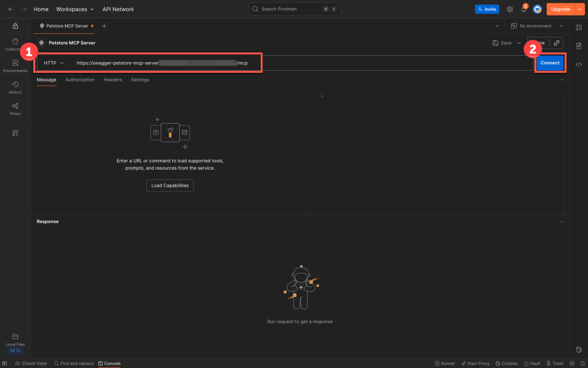Add a new tab with plus icon
The width and height of the screenshot is (588, 368).
[x=104, y=26]
